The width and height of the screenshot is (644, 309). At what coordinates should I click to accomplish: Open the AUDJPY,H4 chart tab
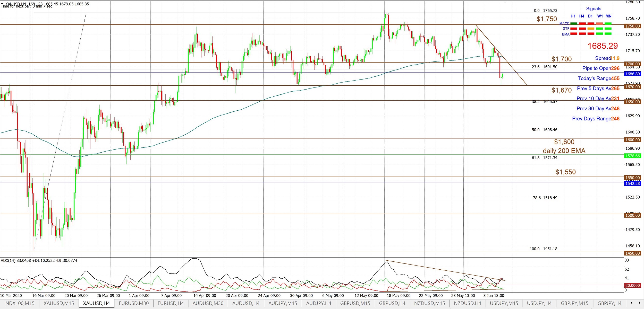[x=318, y=303]
